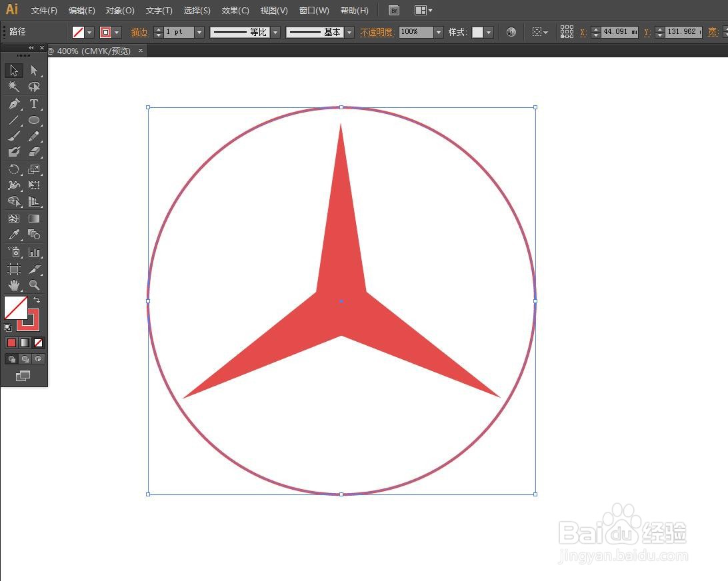Switch to Draw Inside mode
Screen dimensions: 728x581
[x=39, y=358]
